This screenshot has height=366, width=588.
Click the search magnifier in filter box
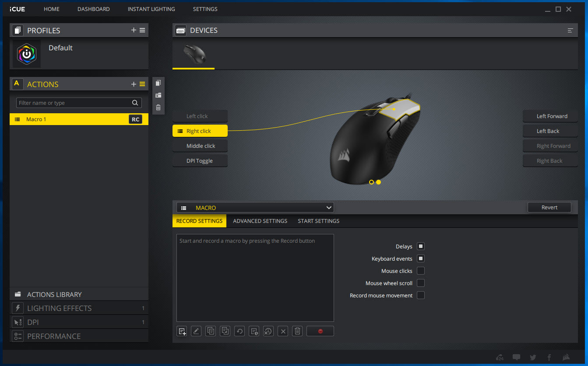(x=135, y=103)
